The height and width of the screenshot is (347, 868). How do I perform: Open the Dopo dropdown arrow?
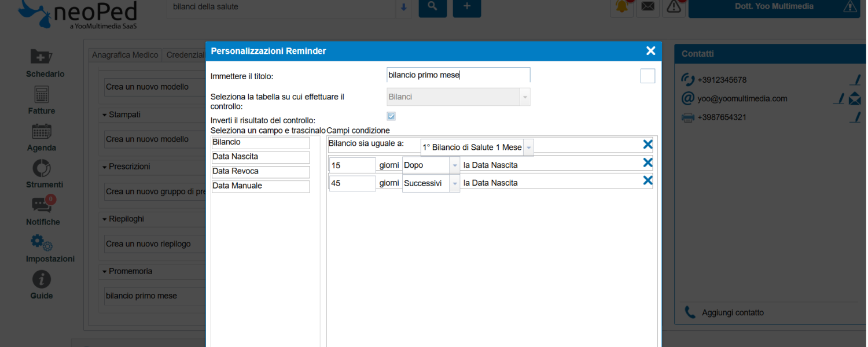454,165
